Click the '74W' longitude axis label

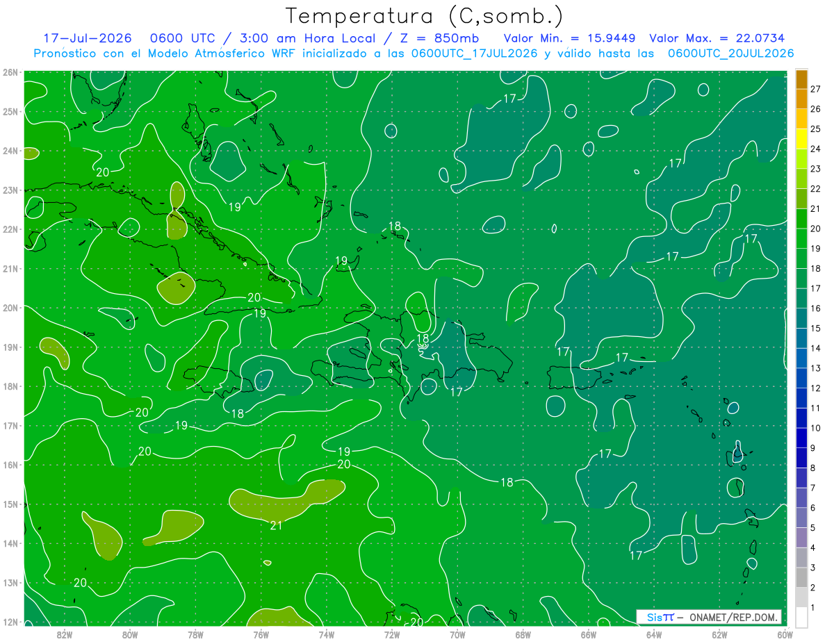327,634
